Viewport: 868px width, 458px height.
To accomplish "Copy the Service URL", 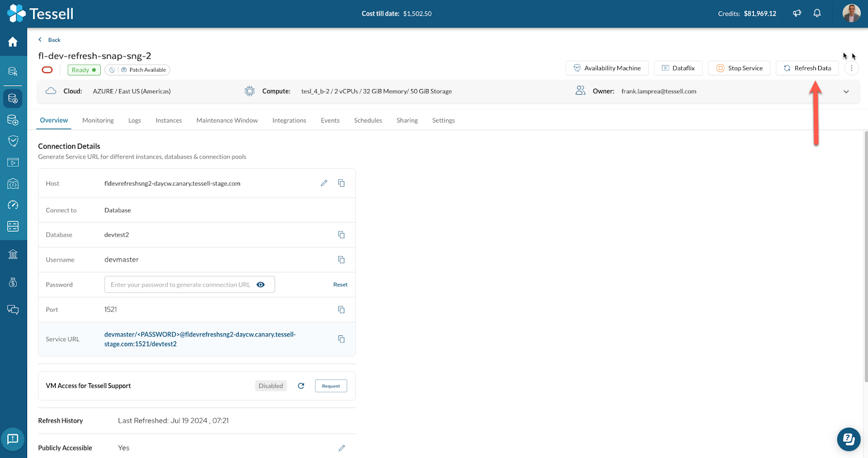I will [x=341, y=339].
